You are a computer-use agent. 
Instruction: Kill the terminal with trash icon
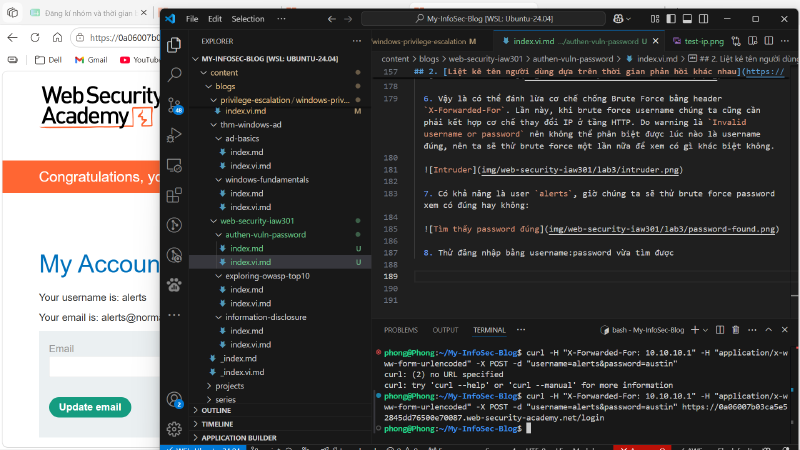point(736,330)
